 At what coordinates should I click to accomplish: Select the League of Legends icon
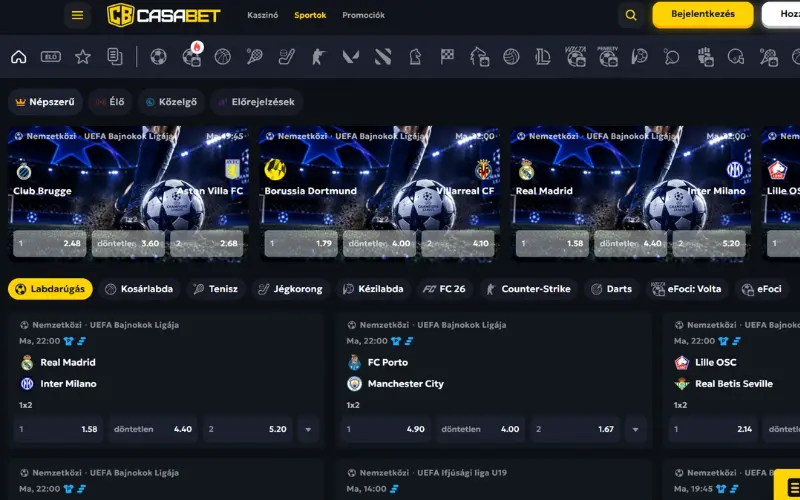tap(543, 57)
